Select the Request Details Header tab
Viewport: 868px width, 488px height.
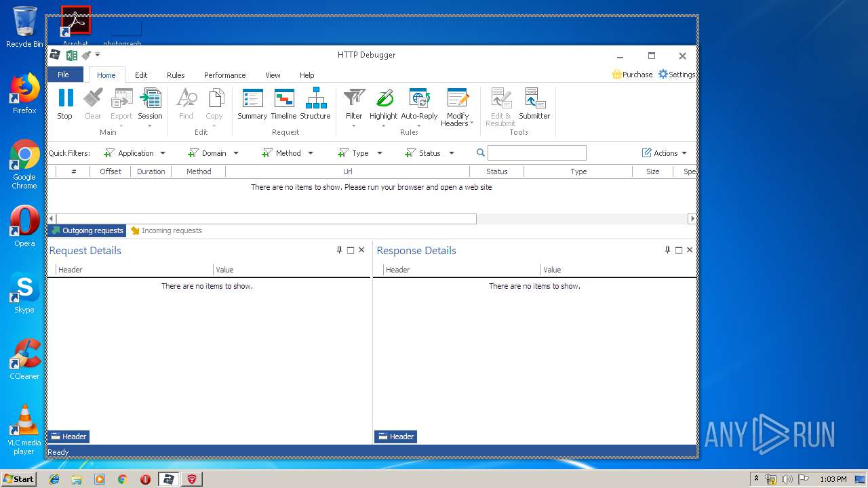(68, 436)
